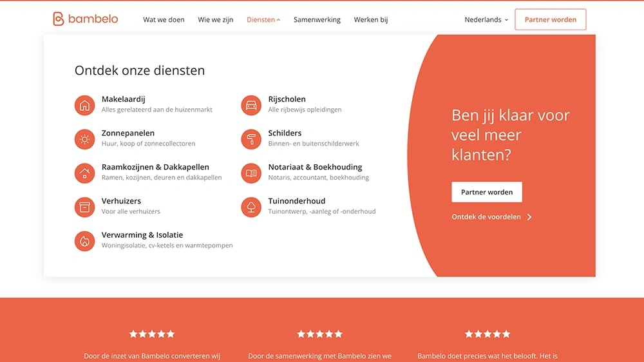Open the Nederlands language dropdown

486,19
